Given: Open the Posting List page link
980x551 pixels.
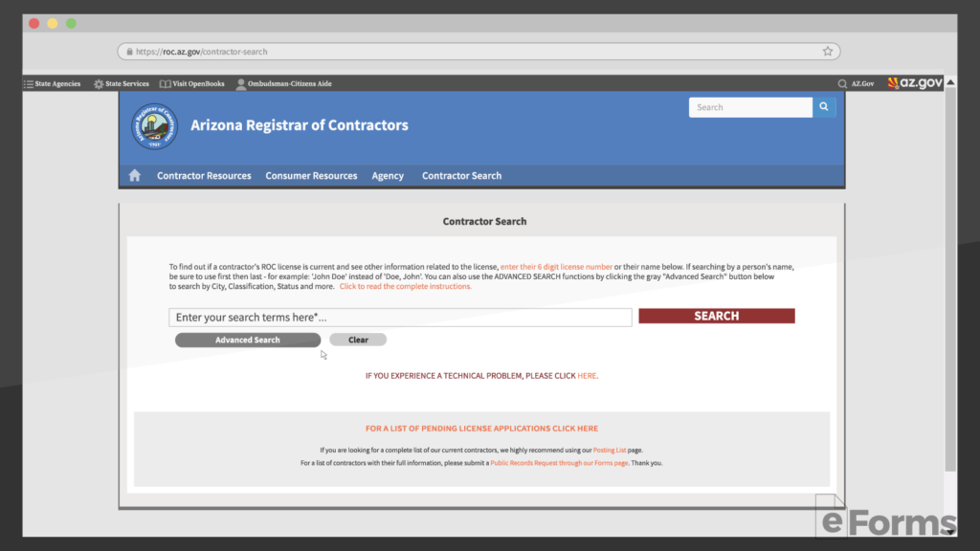Looking at the screenshot, I should coord(611,450).
